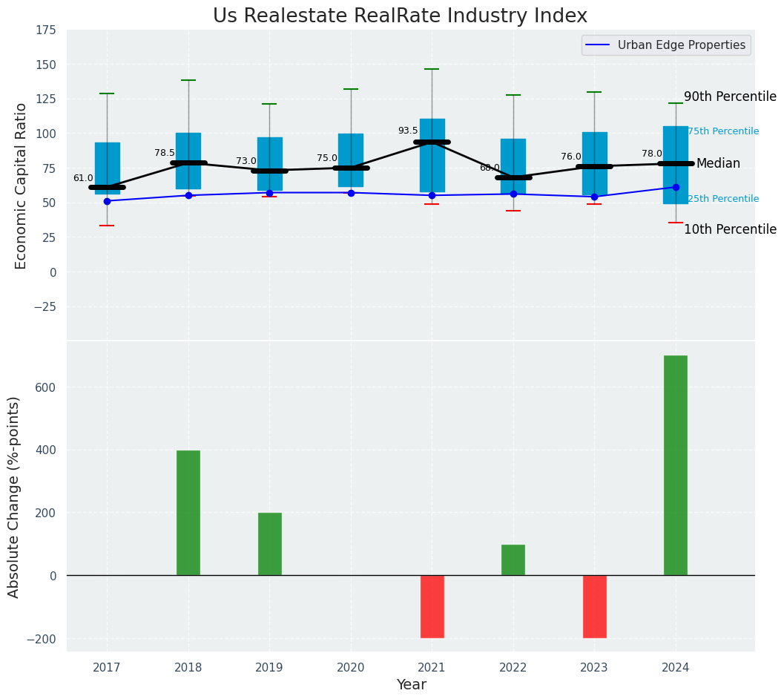Pick the red 2021 negative change bar
Viewport: 784px width, 699px height.
point(432,606)
